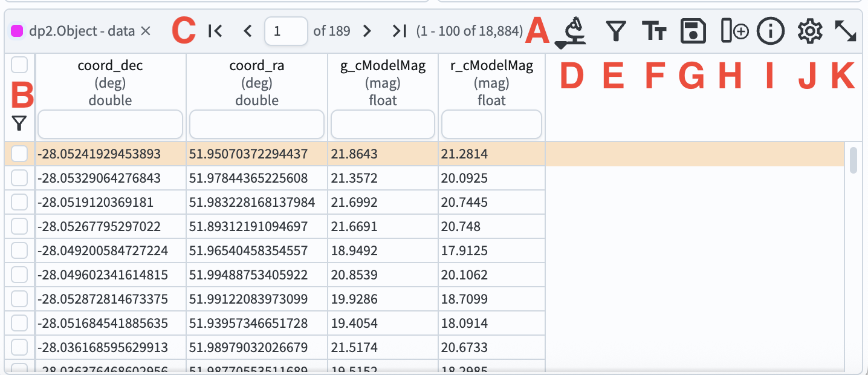
Task: Select cell 51.89312191094697
Action: pos(257,227)
